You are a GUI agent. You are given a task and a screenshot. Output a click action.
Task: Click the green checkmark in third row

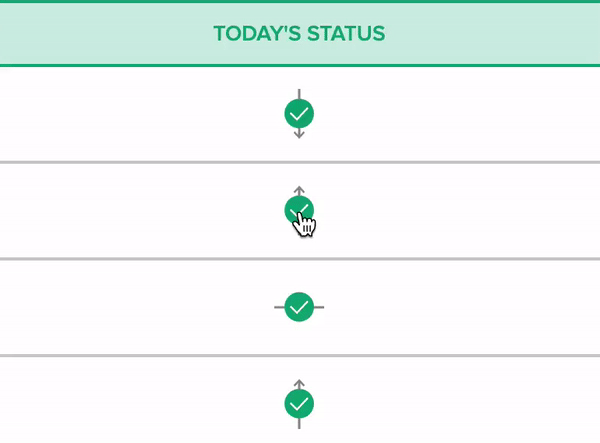pyautogui.click(x=299, y=307)
